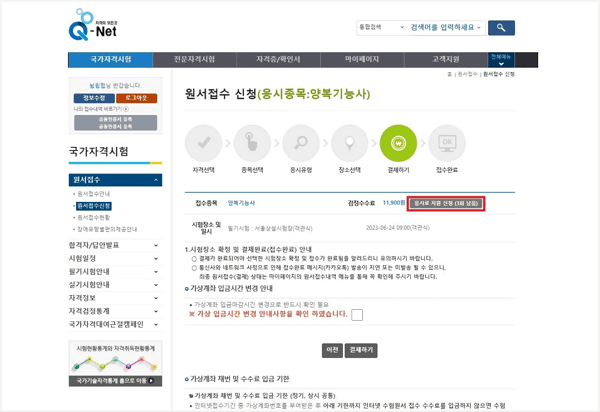The image size is (600, 412).
Task: Open 장애유형별편의제공안내 in the sidebar
Action: pos(107,230)
